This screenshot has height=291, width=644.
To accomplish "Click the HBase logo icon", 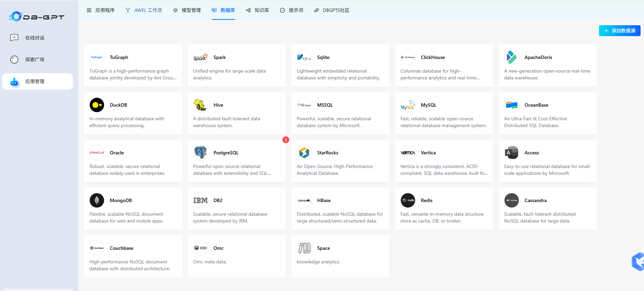I will (x=304, y=200).
